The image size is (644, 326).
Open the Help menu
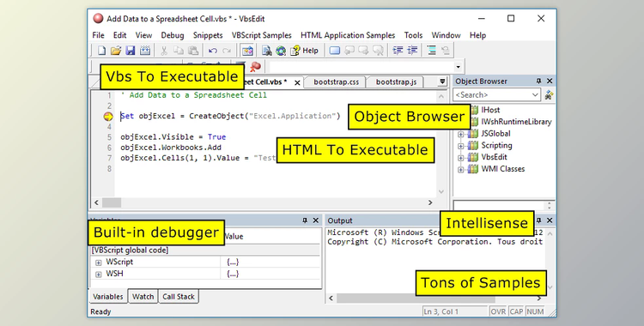(477, 35)
